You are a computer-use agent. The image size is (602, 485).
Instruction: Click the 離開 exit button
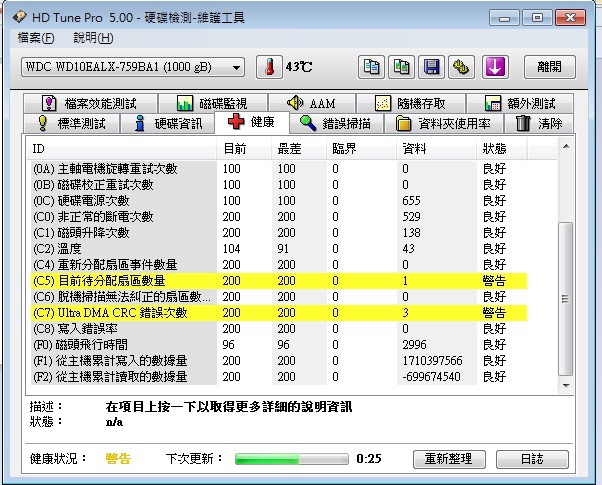[x=550, y=67]
